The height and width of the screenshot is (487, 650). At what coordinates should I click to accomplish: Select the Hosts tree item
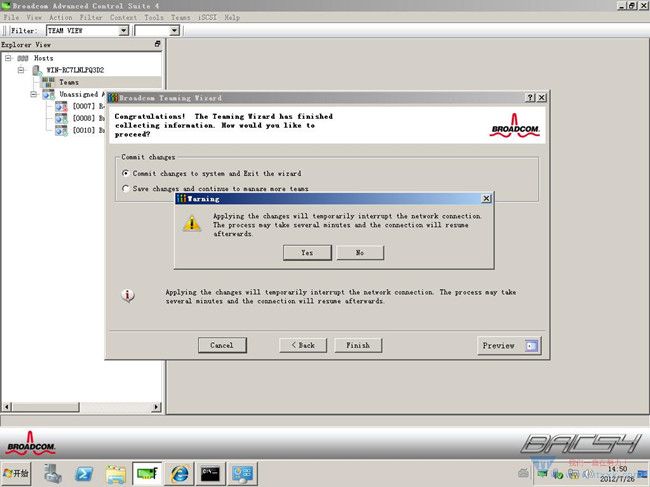coord(44,58)
